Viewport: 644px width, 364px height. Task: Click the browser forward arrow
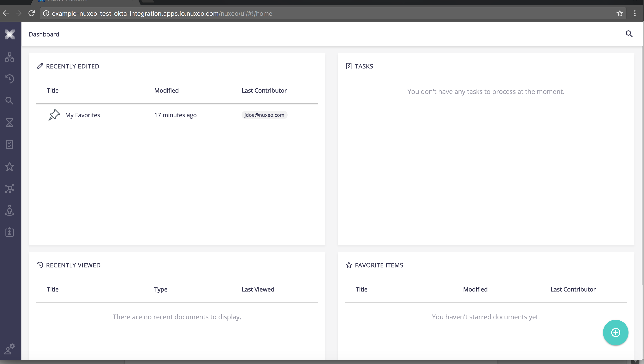[x=19, y=13]
